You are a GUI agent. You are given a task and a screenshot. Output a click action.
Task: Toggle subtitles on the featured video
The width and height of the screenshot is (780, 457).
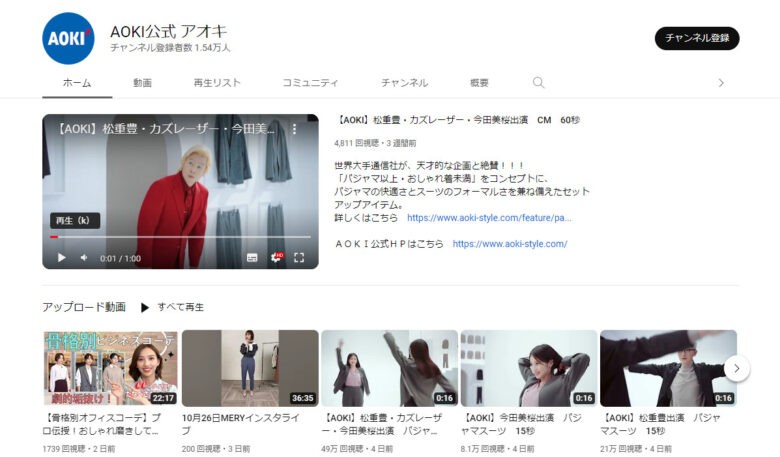click(x=252, y=258)
